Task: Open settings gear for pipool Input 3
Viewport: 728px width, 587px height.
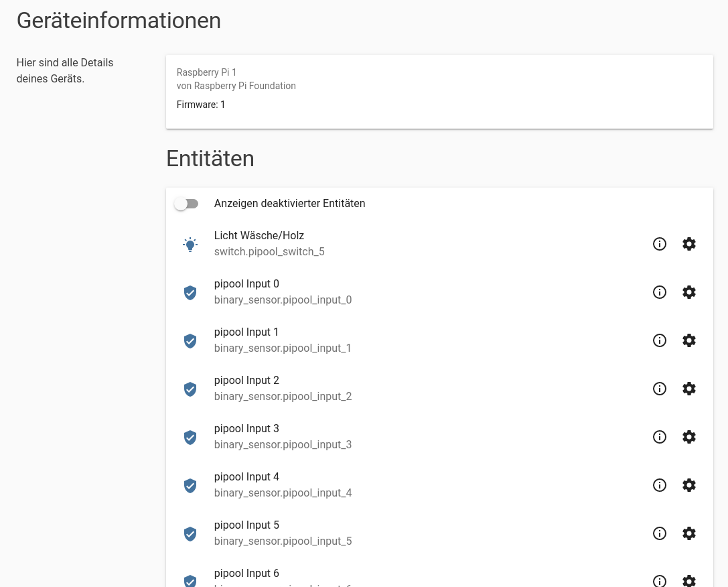Action: point(689,437)
